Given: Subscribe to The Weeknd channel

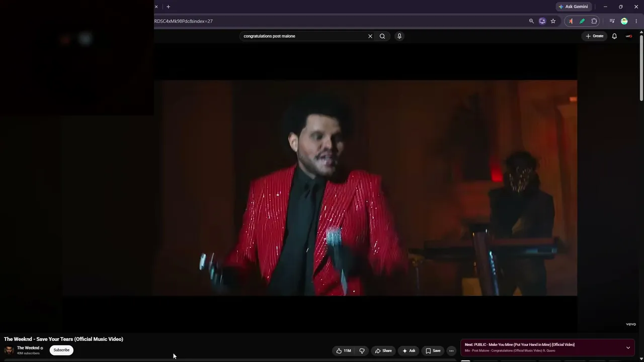Looking at the screenshot, I should [61, 350].
